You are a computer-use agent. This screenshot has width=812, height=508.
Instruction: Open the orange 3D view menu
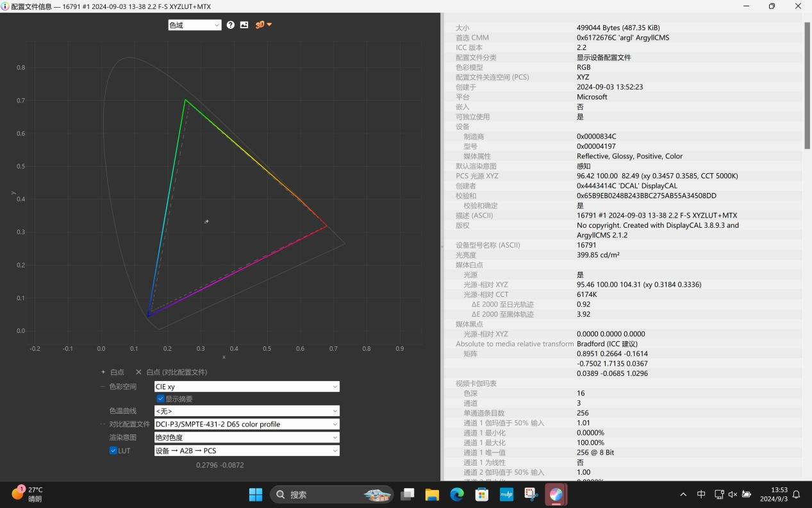pyautogui.click(x=263, y=25)
